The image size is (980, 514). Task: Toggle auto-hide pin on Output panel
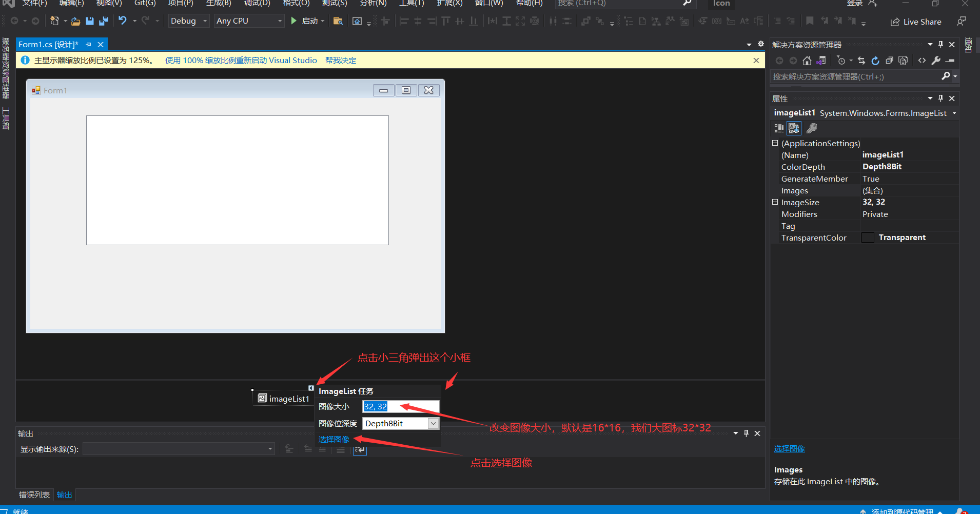click(746, 433)
